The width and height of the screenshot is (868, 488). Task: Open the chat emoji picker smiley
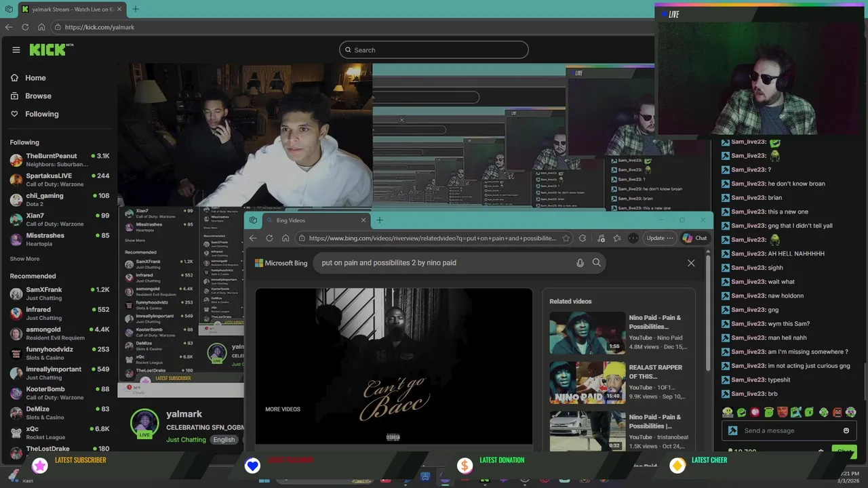point(846,430)
